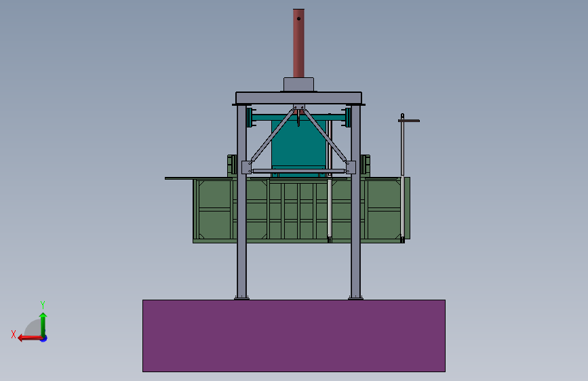The height and width of the screenshot is (381, 588).
Task: Select the teal press block
Action: [x=298, y=146]
